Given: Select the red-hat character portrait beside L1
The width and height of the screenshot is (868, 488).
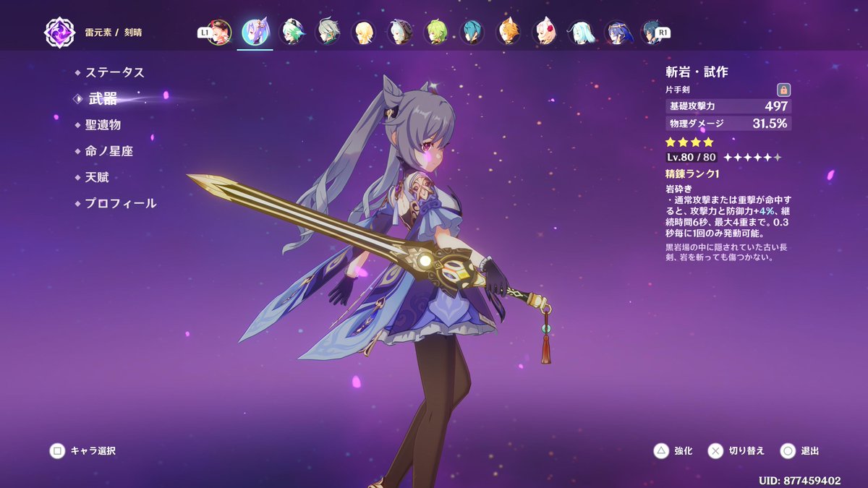Looking at the screenshot, I should tap(219, 33).
